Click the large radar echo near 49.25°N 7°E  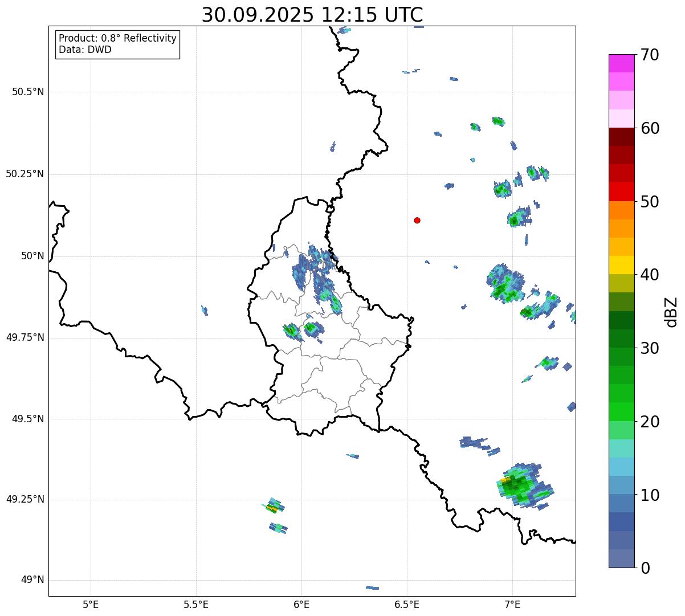coord(524,486)
